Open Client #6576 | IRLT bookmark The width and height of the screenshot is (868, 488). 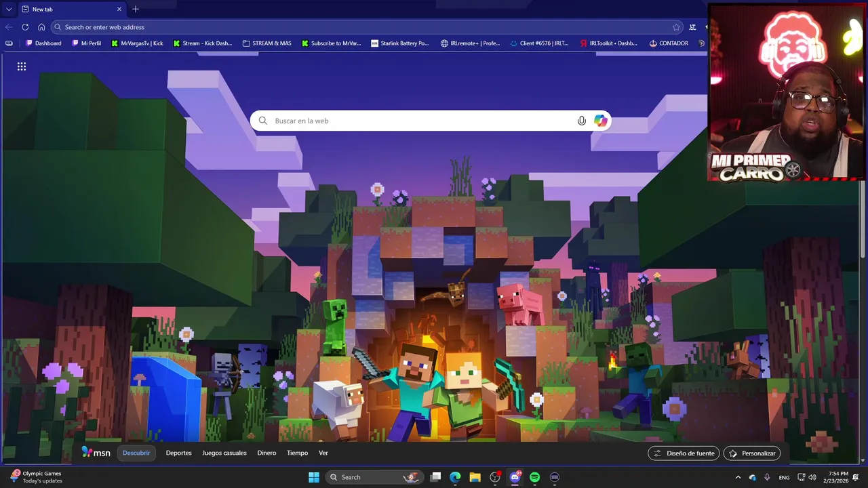[540, 43]
